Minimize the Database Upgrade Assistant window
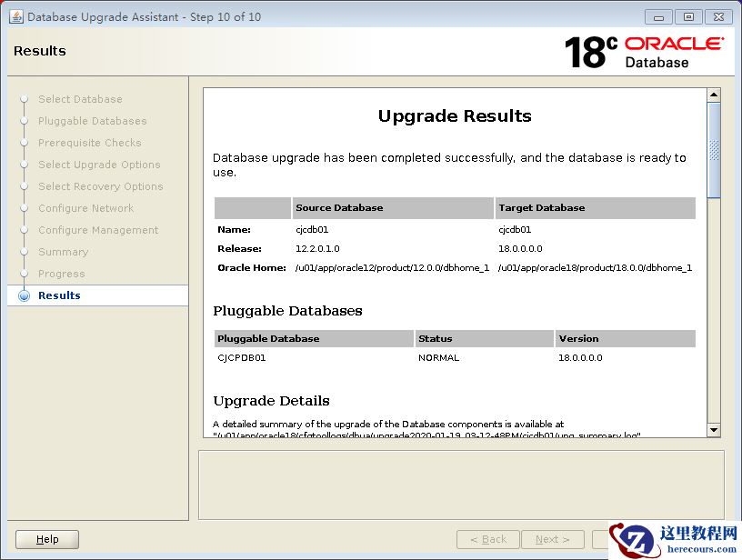742x560 pixels. point(658,17)
